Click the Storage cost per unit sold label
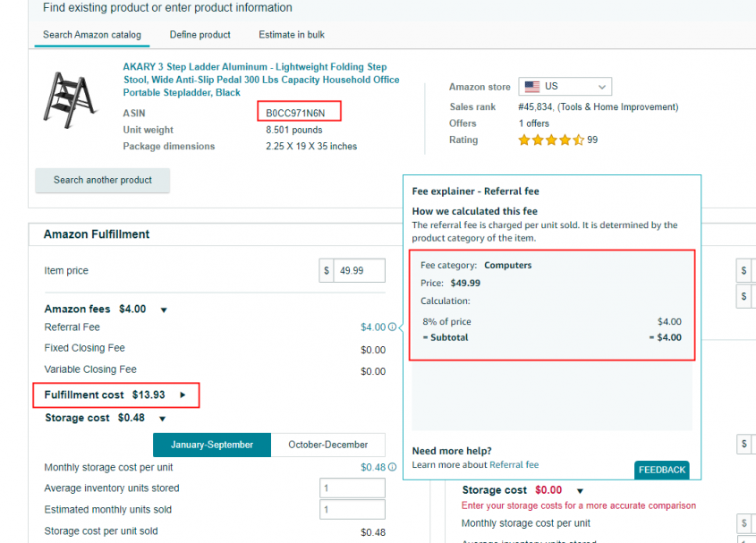The image size is (756, 543). coord(101,531)
